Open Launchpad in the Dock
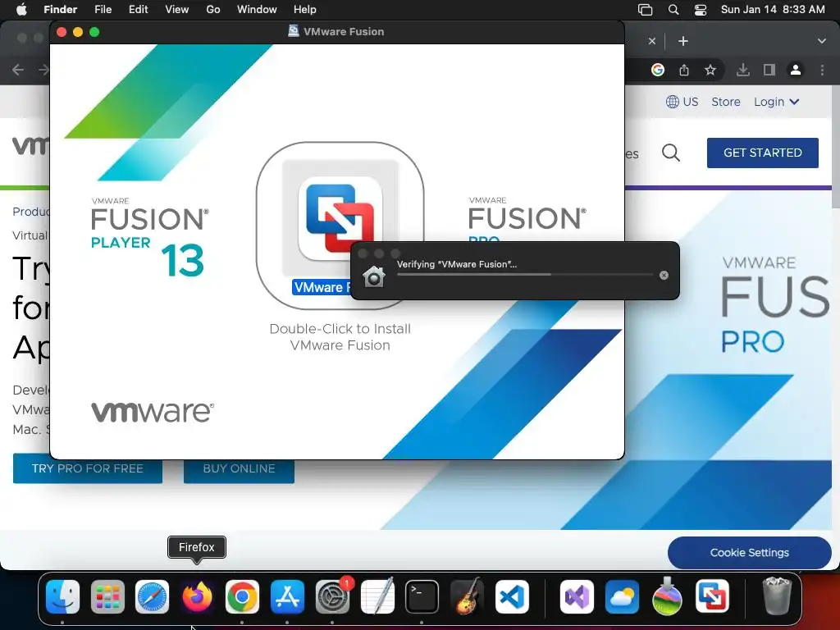Viewport: 840px width, 630px height. pyautogui.click(x=107, y=597)
